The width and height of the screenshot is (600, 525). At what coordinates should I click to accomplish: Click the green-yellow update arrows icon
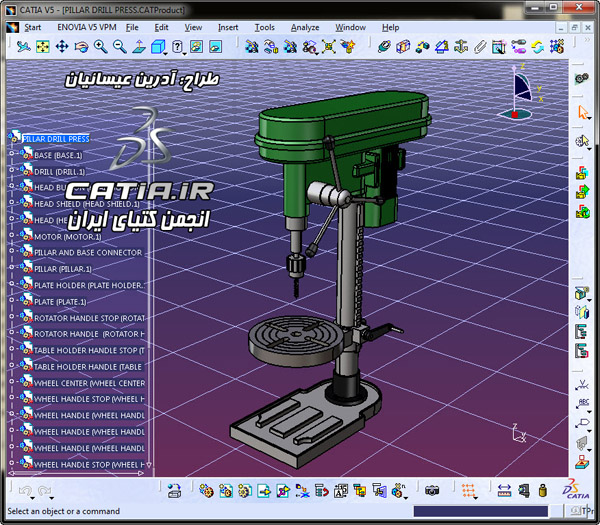coord(538,47)
